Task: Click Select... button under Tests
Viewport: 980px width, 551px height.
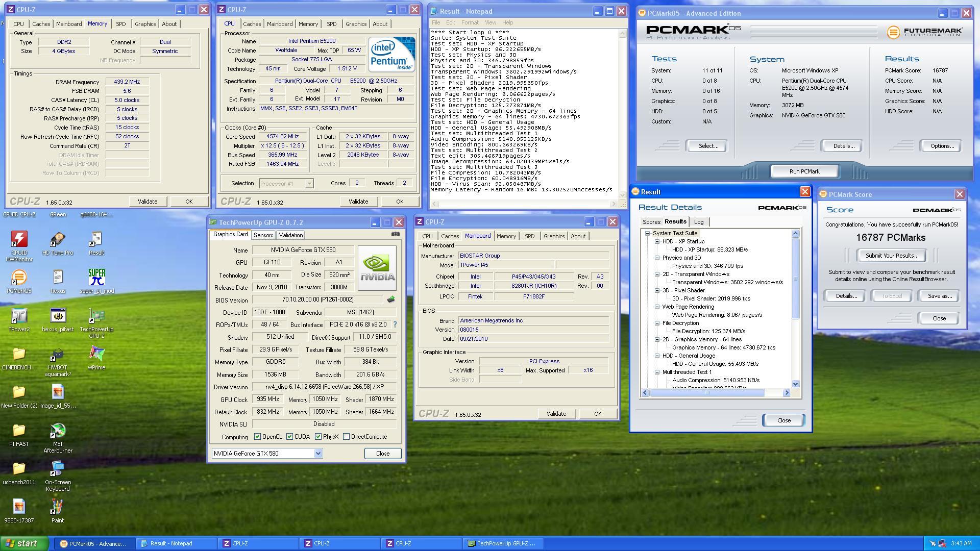Action: (708, 146)
